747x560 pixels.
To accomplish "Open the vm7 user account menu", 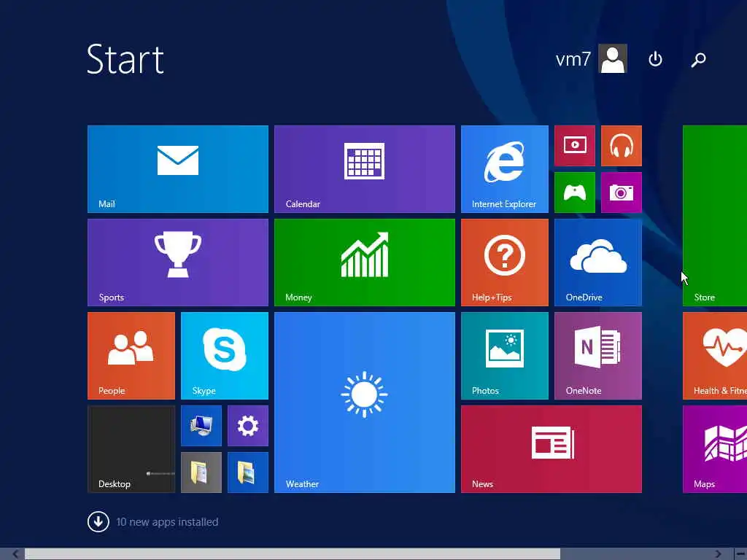I will (591, 58).
